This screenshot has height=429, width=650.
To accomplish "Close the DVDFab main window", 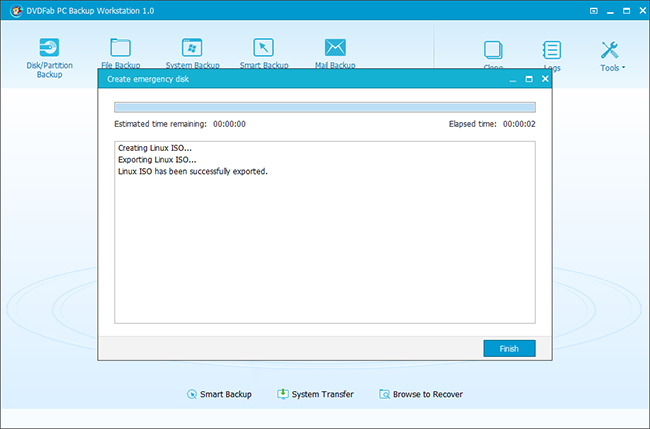I will pos(643,11).
